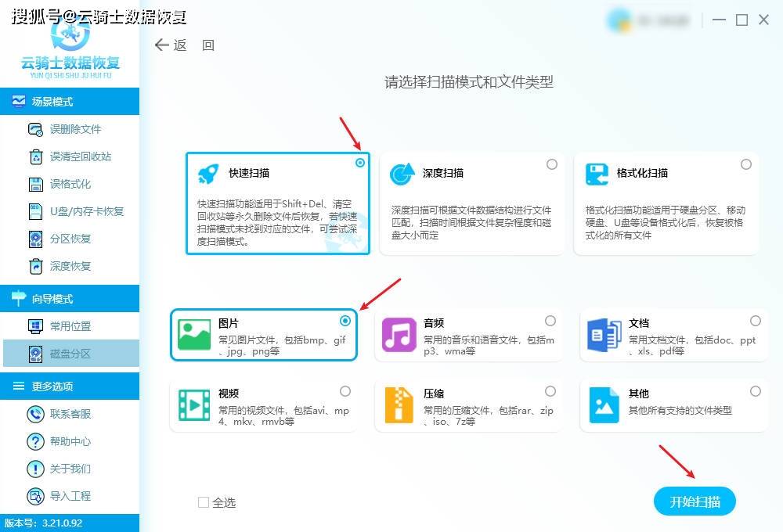Viewport: 783px width, 532px height.
Task: Collapse the 场景模式 section header
Action: point(70,102)
